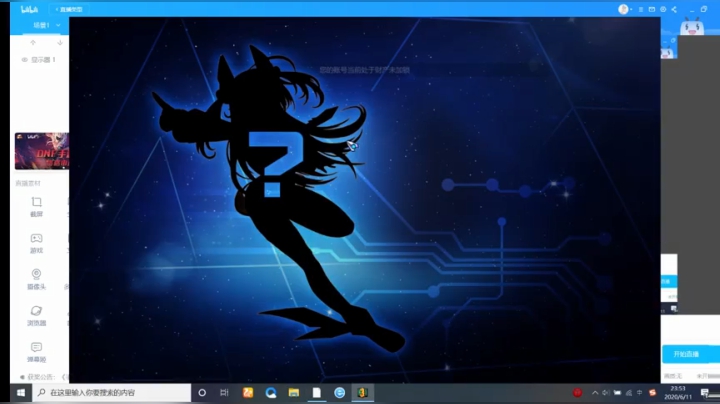This screenshot has width=720, height=404.
Task: Open the taskbar clock showing 23:53
Action: pyautogui.click(x=678, y=393)
